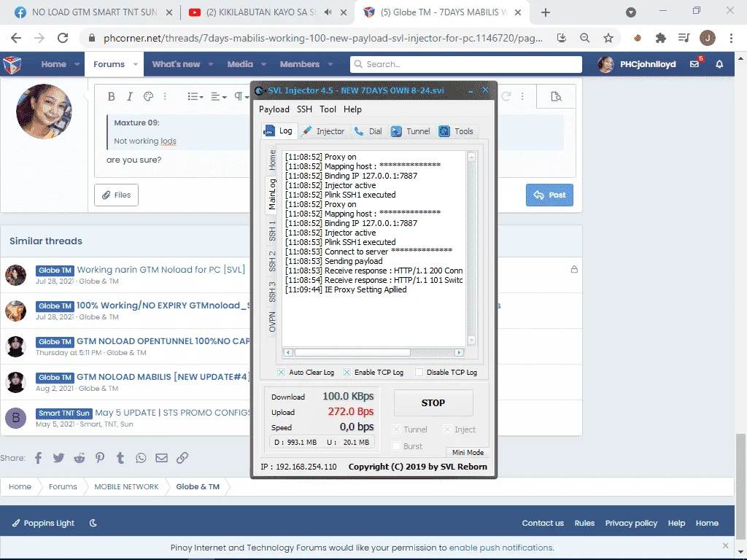Open the text alignment dropdown in editor
747x560 pixels.
coord(219,97)
